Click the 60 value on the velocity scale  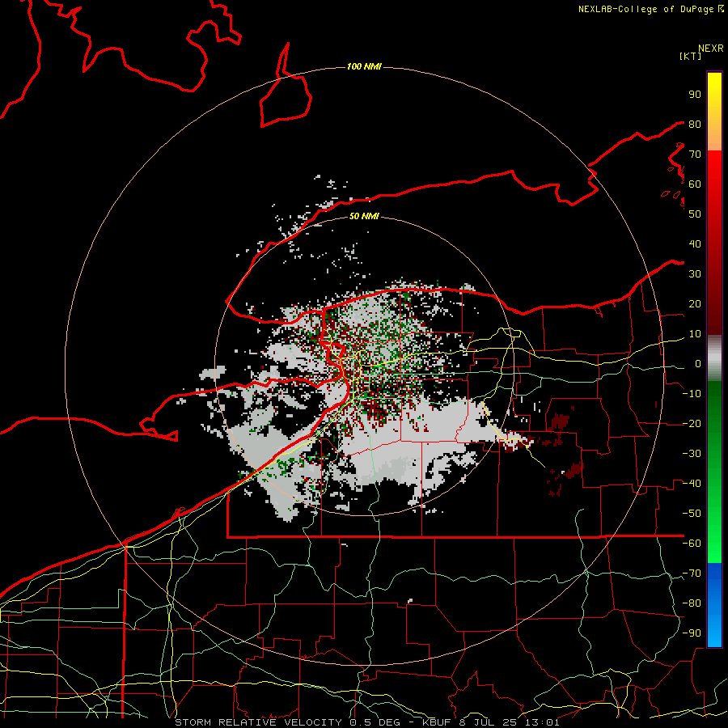point(695,184)
